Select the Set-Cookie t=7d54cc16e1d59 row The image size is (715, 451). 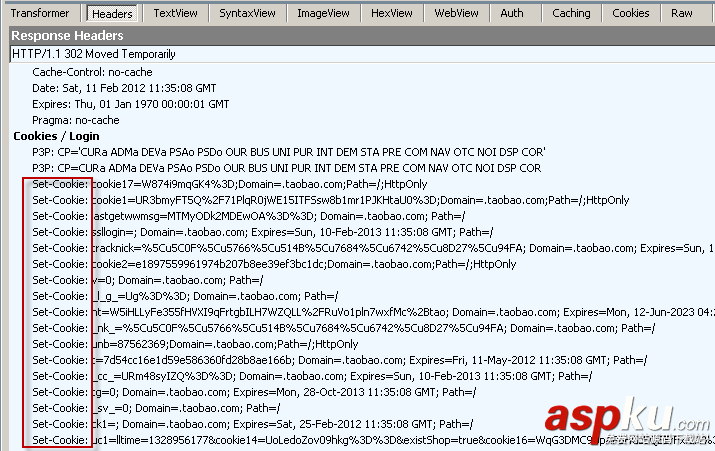tap(340, 360)
